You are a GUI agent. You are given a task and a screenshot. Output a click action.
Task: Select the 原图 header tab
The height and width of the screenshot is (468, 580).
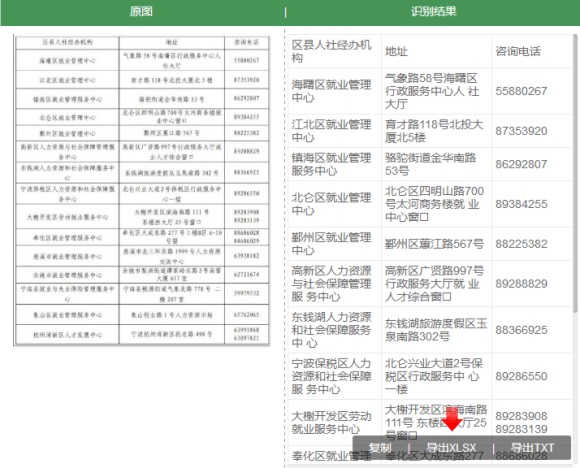[141, 11]
